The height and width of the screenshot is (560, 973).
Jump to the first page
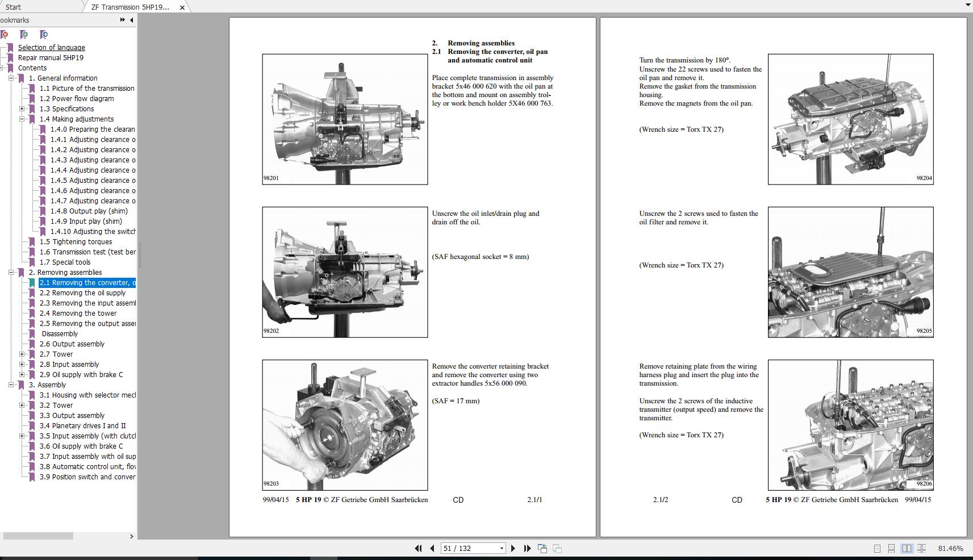pos(419,549)
